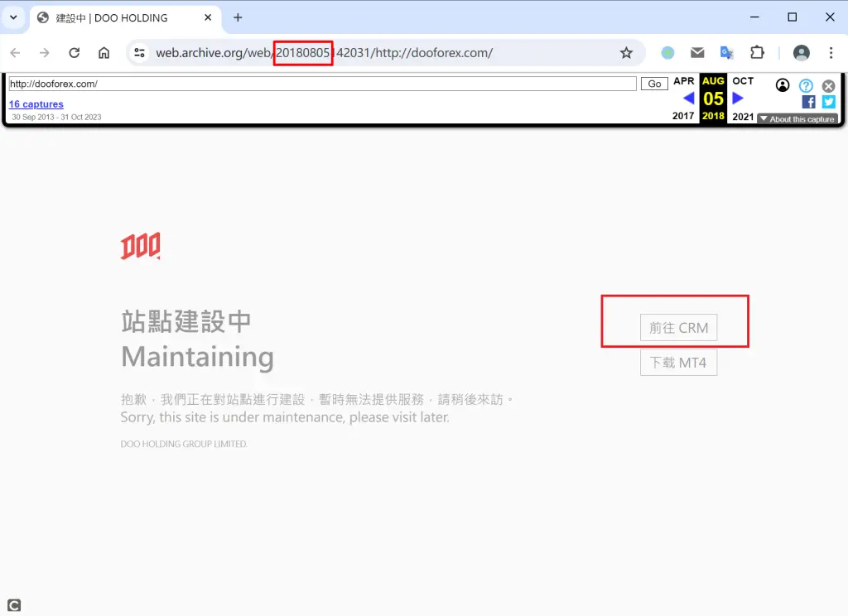Image resolution: width=848 pixels, height=616 pixels.
Task: Close the DOO HOLDING tab
Action: pos(208,18)
